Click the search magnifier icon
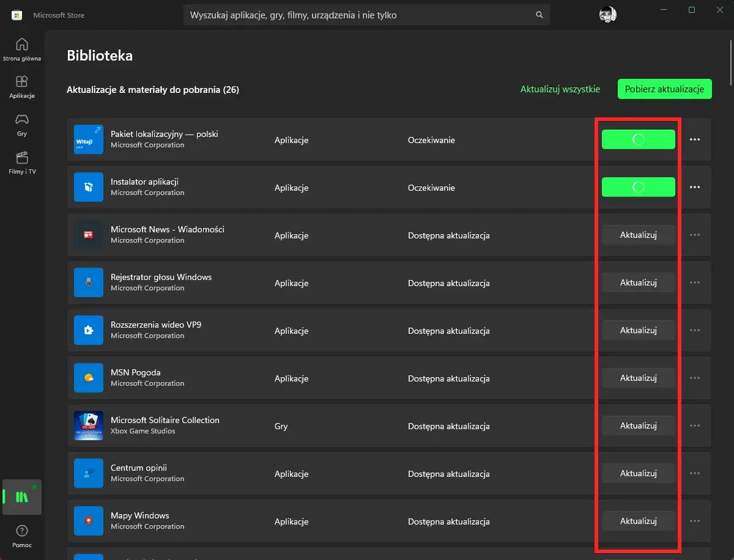 539,15
